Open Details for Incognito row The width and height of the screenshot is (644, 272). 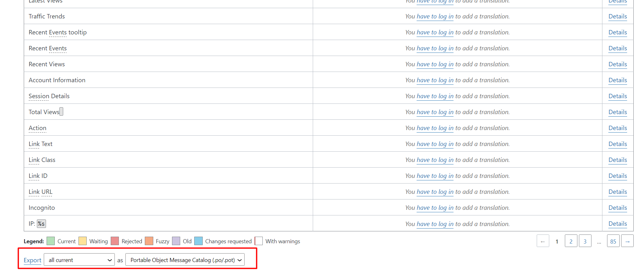click(x=617, y=208)
